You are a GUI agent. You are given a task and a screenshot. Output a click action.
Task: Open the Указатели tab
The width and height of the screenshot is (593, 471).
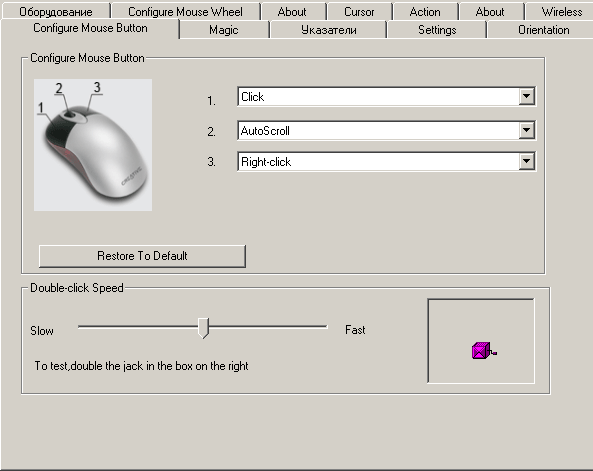pyautogui.click(x=328, y=30)
